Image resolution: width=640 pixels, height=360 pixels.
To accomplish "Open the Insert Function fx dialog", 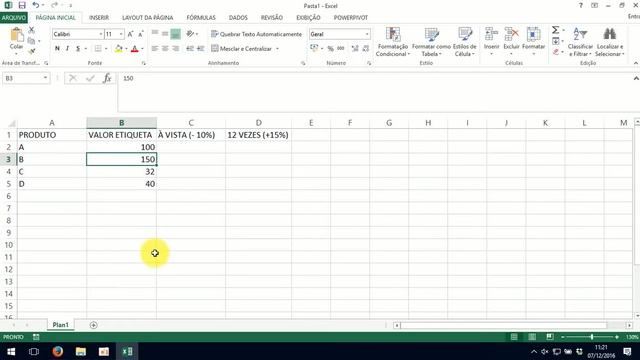I will pyautogui.click(x=107, y=78).
